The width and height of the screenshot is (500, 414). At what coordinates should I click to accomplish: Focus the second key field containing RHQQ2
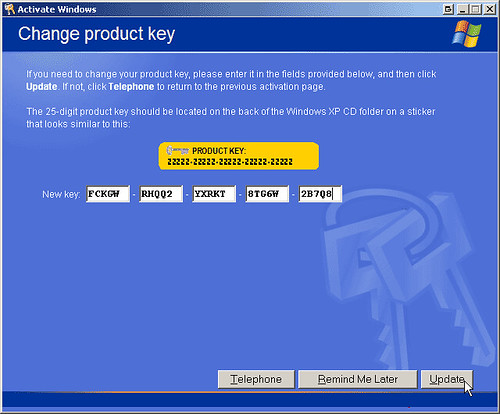(161, 194)
